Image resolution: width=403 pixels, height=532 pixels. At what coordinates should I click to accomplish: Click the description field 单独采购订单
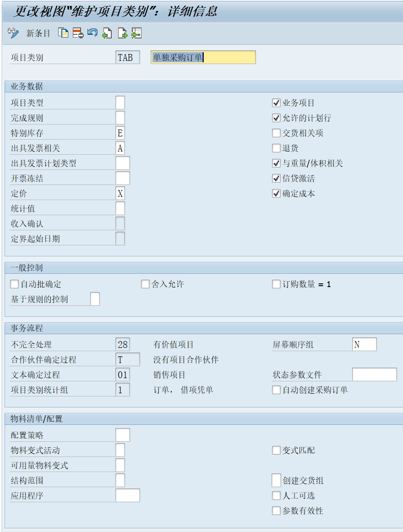pyautogui.click(x=203, y=57)
